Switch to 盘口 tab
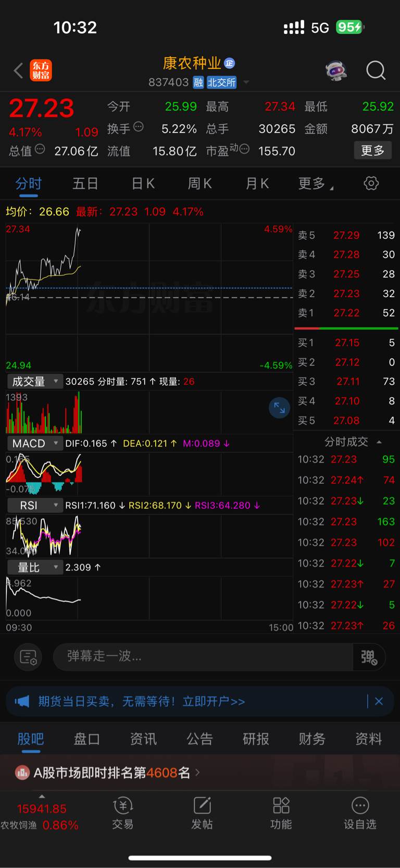 click(x=86, y=739)
